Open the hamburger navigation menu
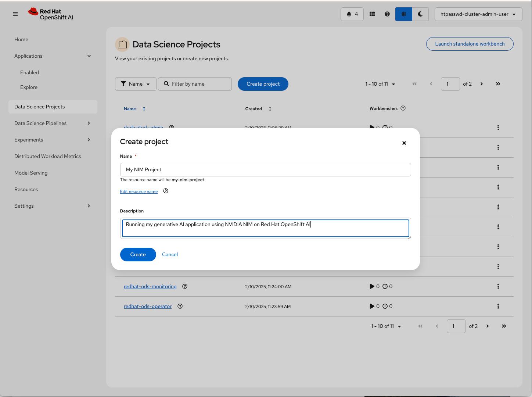This screenshot has width=532, height=397. click(15, 14)
